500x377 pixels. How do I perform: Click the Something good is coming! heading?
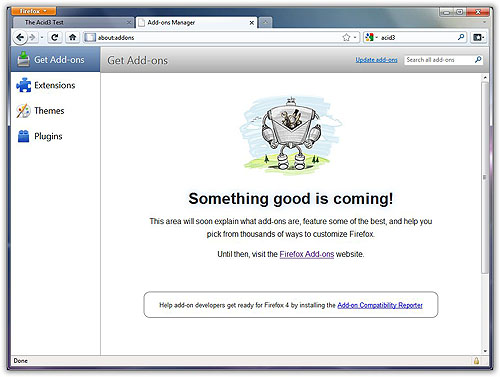[291, 199]
